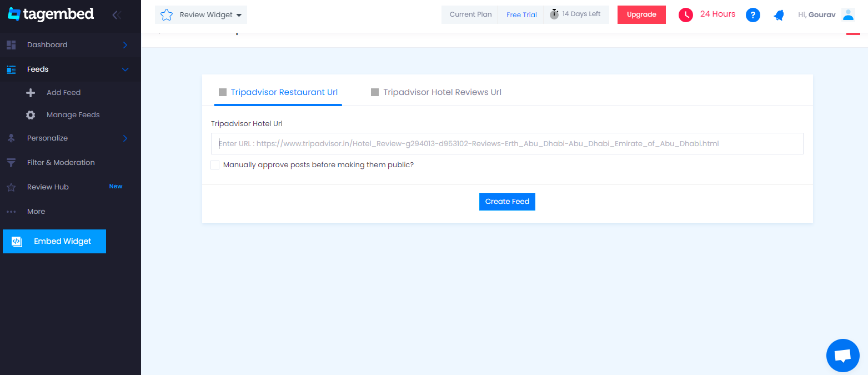Viewport: 868px width, 375px height.
Task: Click the Feeds list icon
Action: pos(11,69)
